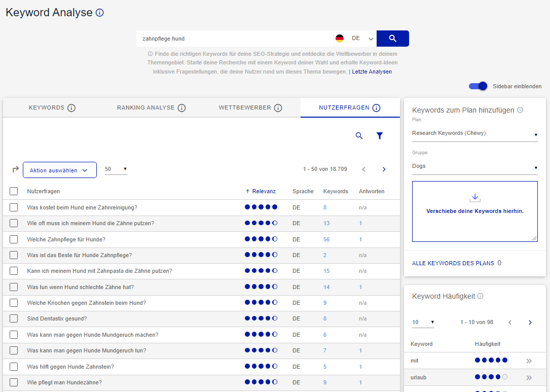Open keywords count 15 link
Viewport: 550px width, 392px height.
[326, 271]
